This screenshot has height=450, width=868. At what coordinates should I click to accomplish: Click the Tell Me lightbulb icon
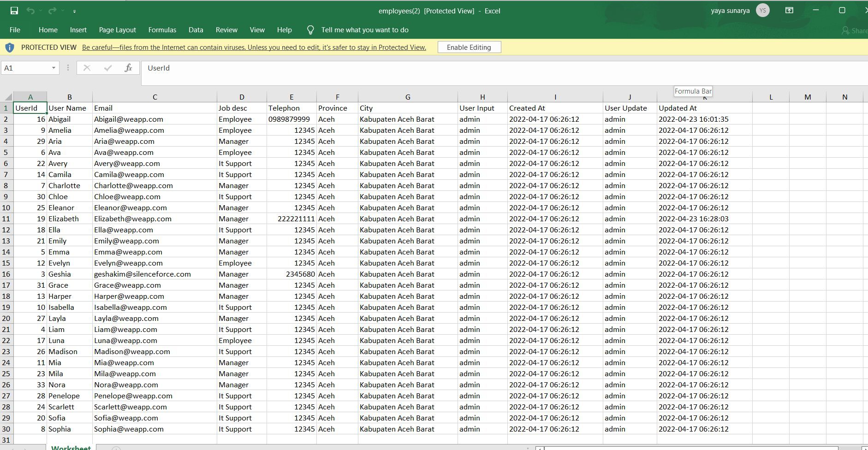coord(310,30)
